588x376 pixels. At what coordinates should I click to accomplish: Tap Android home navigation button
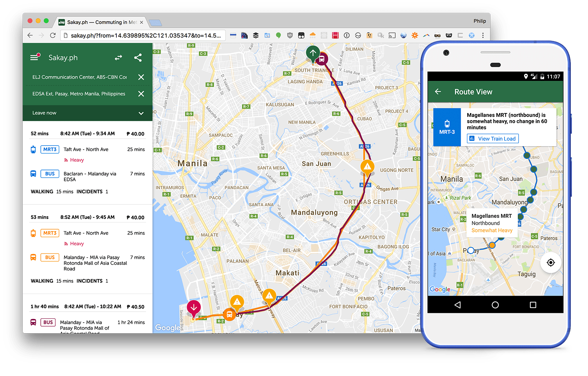pyautogui.click(x=495, y=305)
